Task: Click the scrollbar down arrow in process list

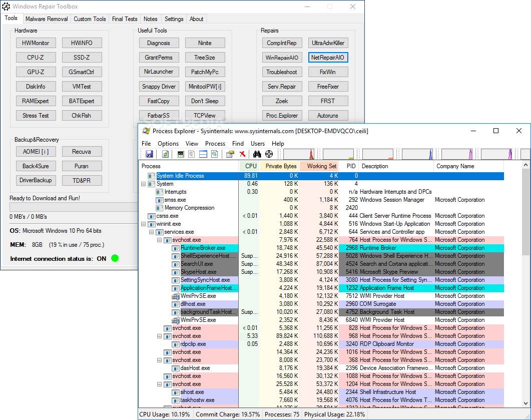Action: 525,403
